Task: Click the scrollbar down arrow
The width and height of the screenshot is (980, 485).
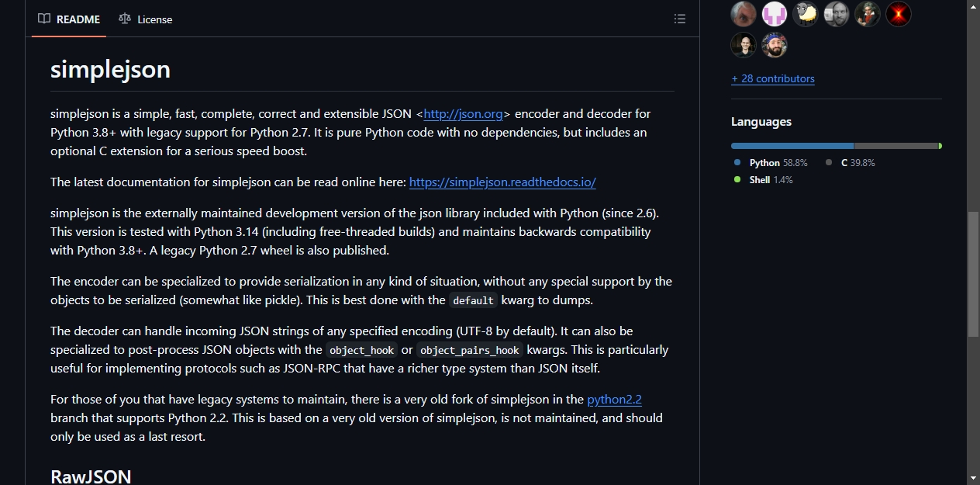Action: tap(973, 478)
